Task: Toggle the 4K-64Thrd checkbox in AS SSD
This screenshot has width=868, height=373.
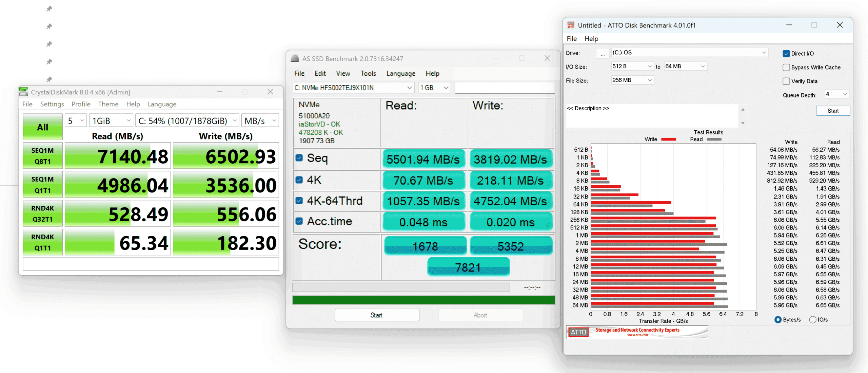Action: (x=299, y=201)
